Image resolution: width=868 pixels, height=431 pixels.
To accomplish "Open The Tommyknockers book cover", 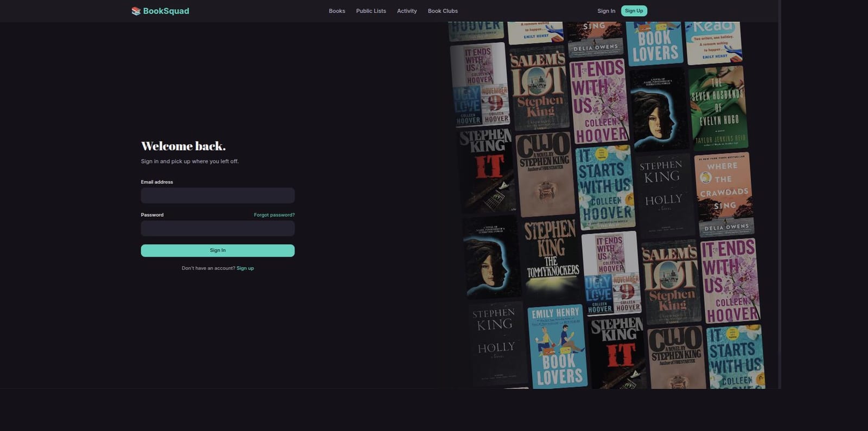I will click(551, 259).
